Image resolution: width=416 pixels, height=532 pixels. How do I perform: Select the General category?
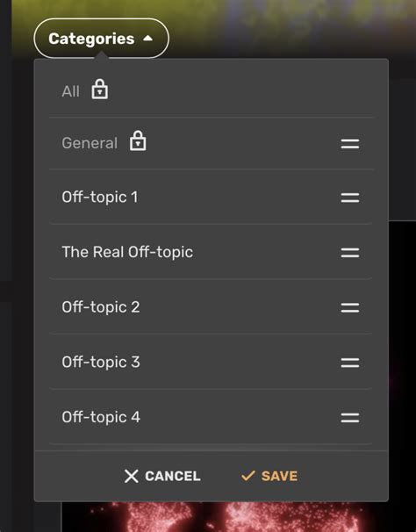pyautogui.click(x=90, y=143)
